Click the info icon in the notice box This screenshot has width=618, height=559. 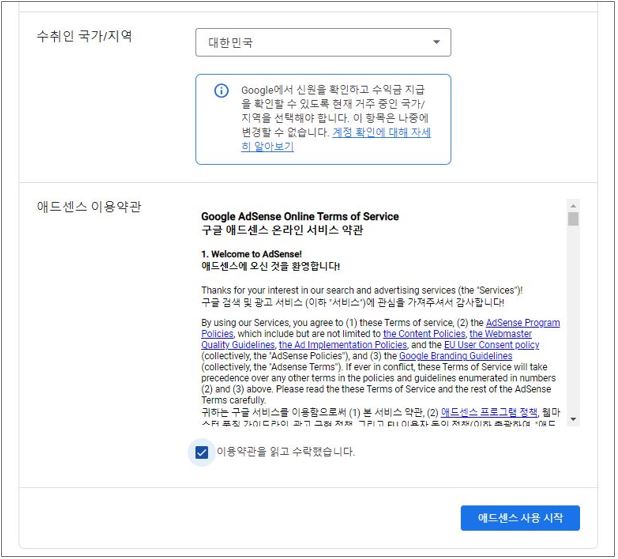221,91
